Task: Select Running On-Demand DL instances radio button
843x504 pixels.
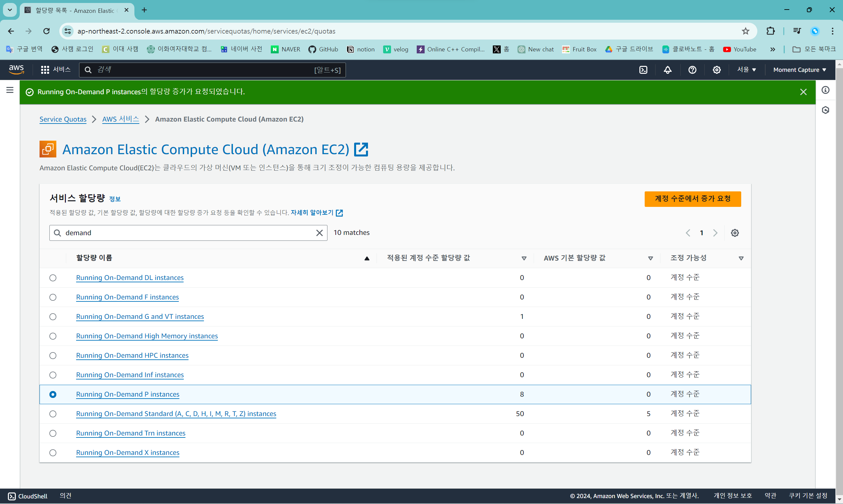Action: click(53, 278)
